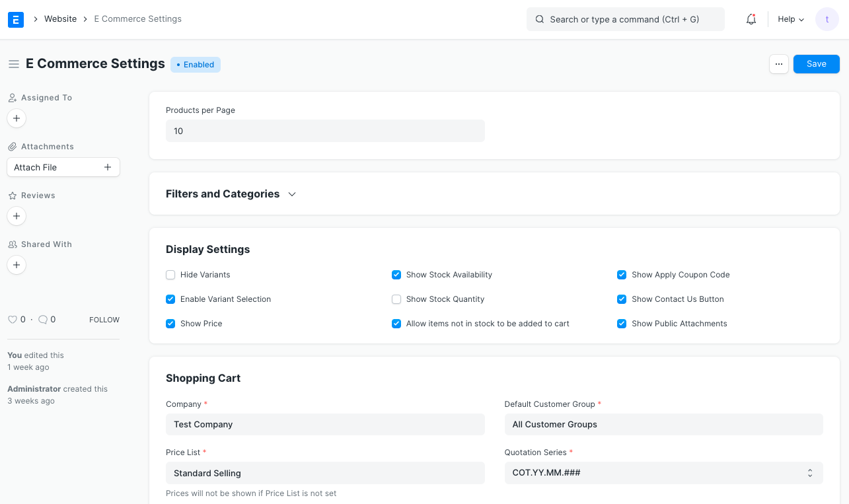Add an assignee with the Assigned To plus icon
This screenshot has height=504, width=849.
16,118
